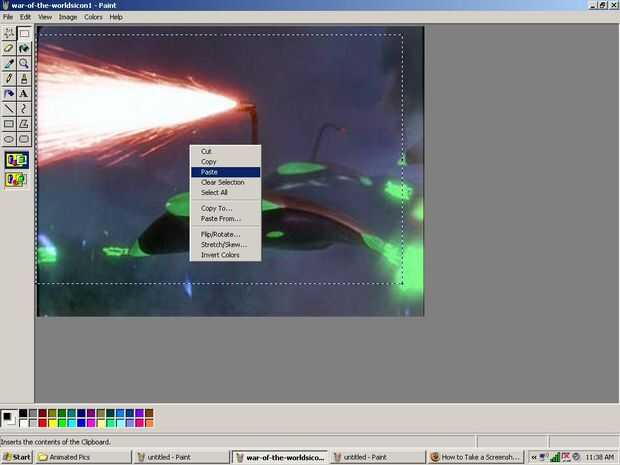
Task: Open the Image menu
Action: (x=68, y=17)
